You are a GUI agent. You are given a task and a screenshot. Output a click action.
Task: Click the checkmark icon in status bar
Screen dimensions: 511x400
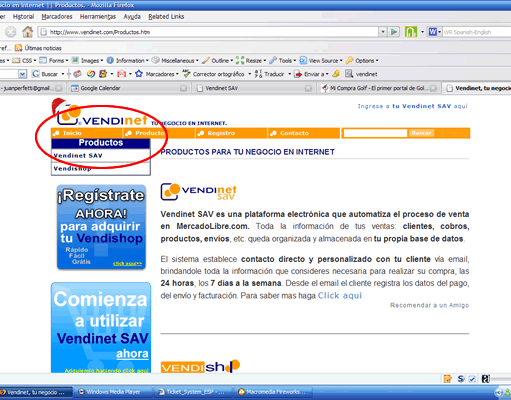point(472,379)
